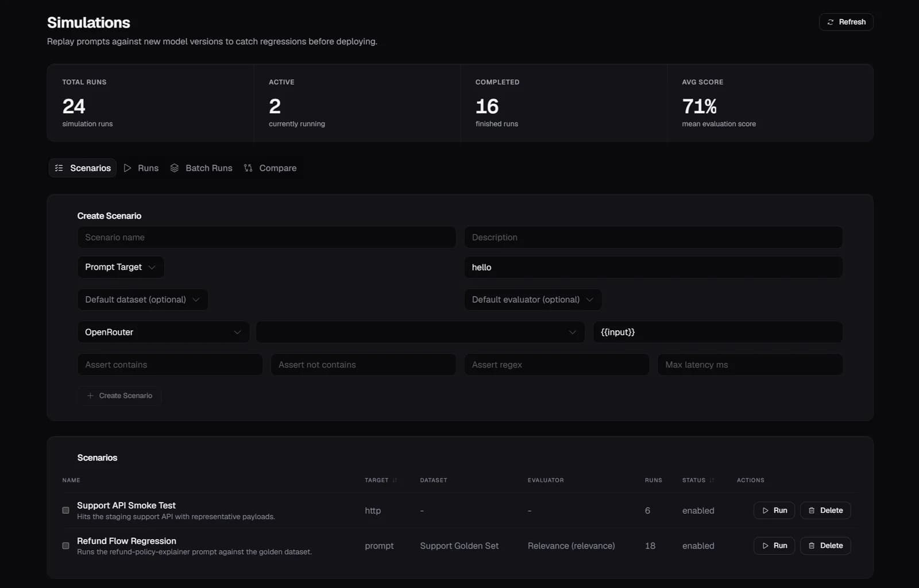The height and width of the screenshot is (588, 919).
Task: Click the Runs play icon
Action: tap(128, 168)
